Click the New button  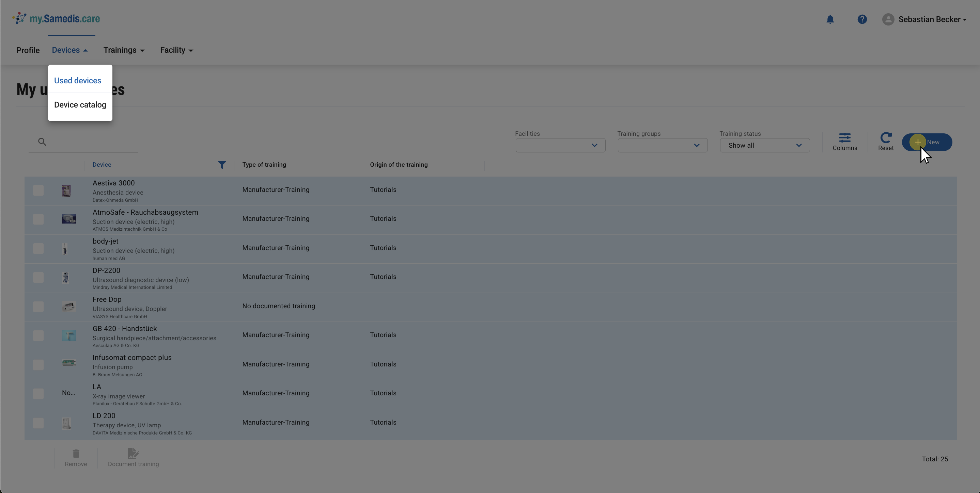click(x=927, y=142)
